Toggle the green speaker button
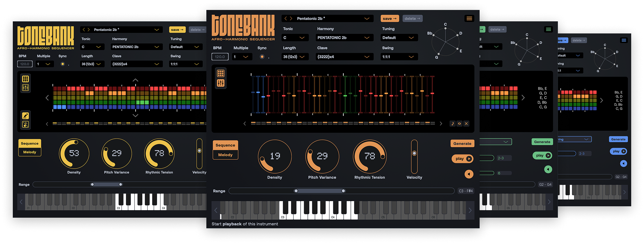This screenshot has width=644, height=244. [548, 169]
